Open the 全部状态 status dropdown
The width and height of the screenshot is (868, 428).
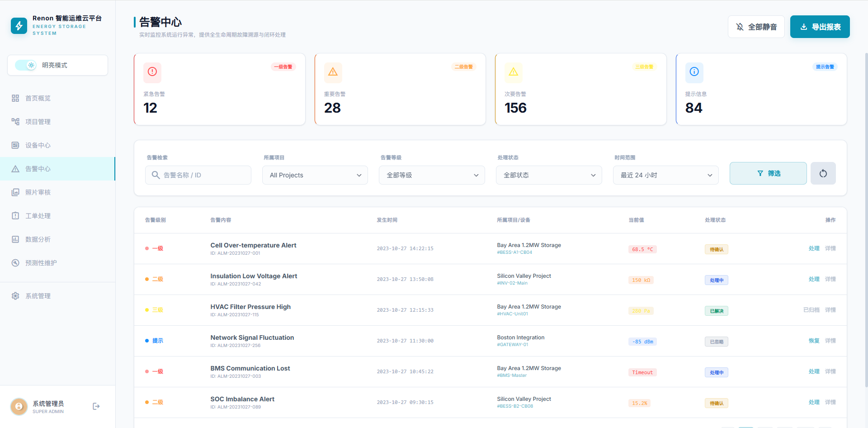click(x=549, y=175)
